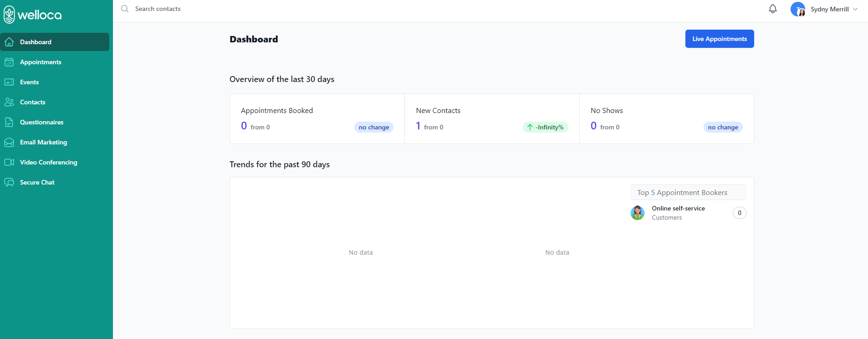Go to Email Marketing section
The image size is (868, 339).
point(43,142)
